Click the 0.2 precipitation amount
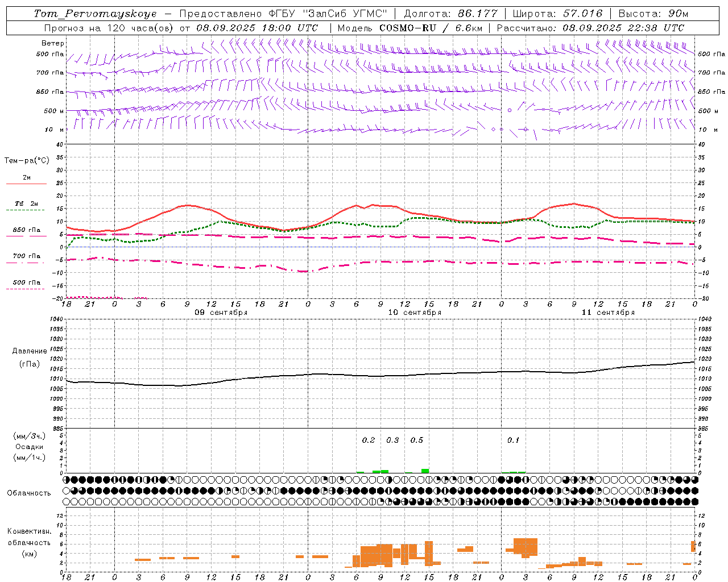The height and width of the screenshot is (582, 728). pyautogui.click(x=369, y=440)
